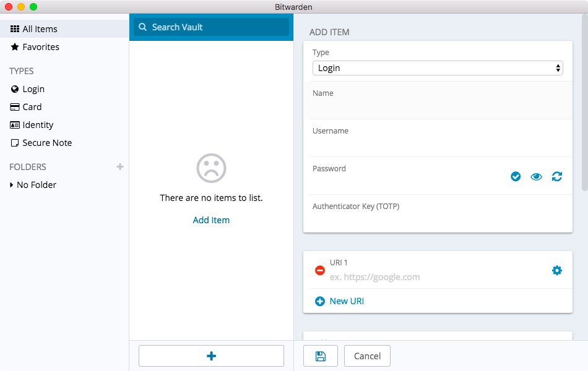The width and height of the screenshot is (588, 371).
Task: Open Favorites in the sidebar
Action: pyautogui.click(x=64, y=47)
